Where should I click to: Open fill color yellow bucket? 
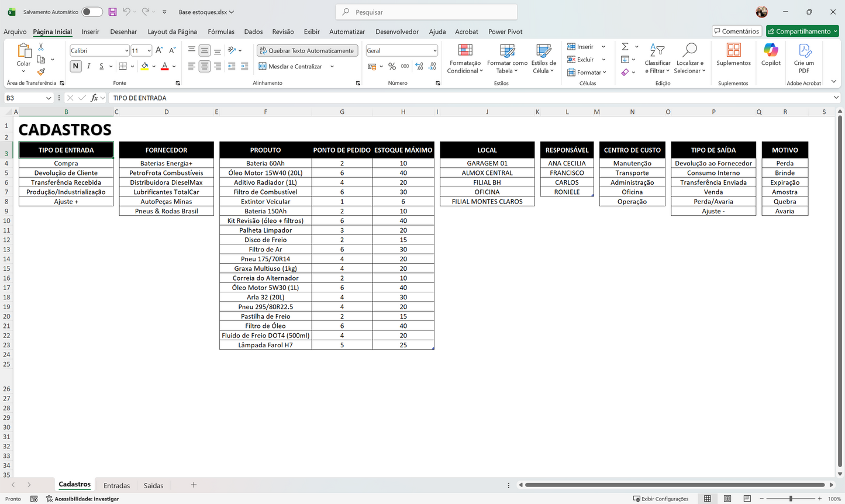pos(144,67)
